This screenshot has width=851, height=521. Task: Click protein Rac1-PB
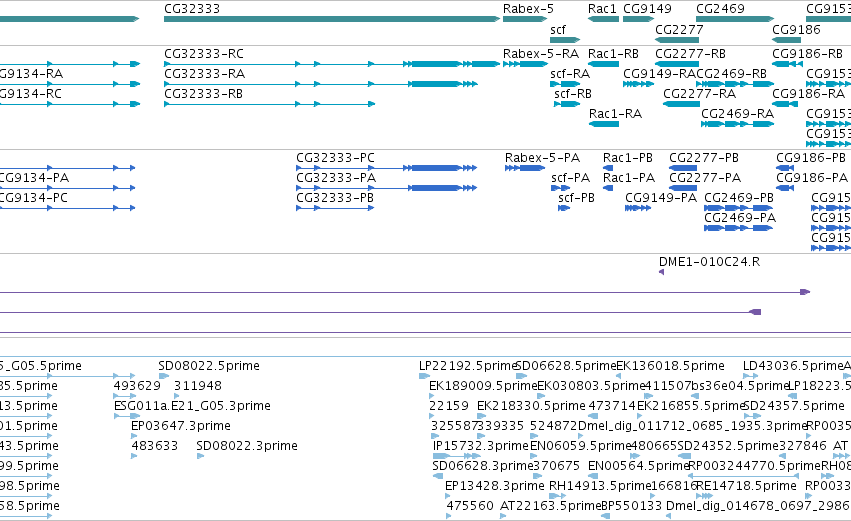point(628,157)
